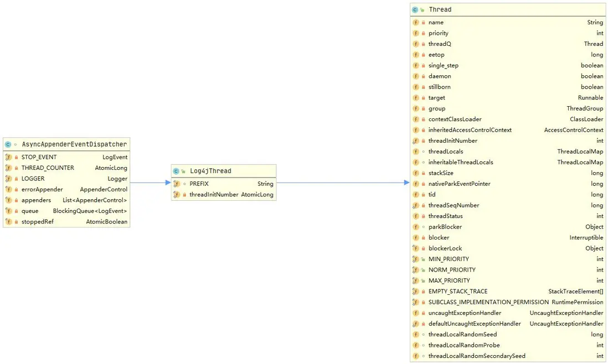Click the RuntimePermission type label
The image size is (608, 364).
[x=578, y=303]
